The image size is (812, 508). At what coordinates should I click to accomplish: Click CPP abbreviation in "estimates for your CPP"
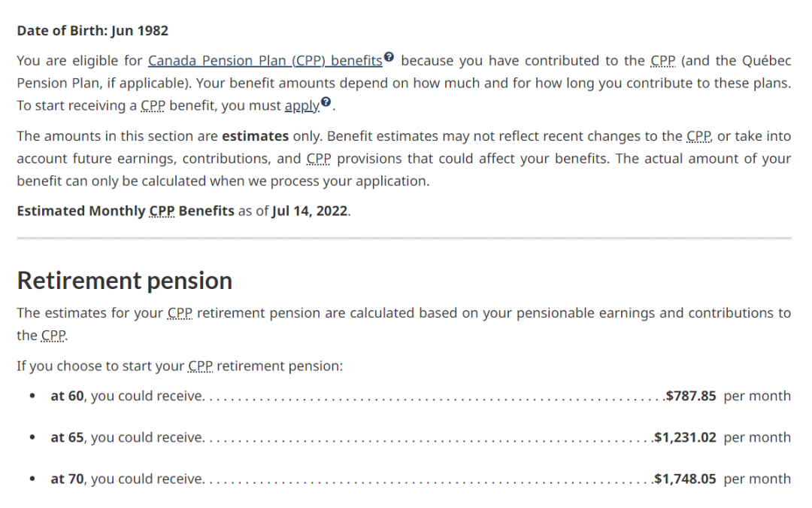click(x=180, y=313)
